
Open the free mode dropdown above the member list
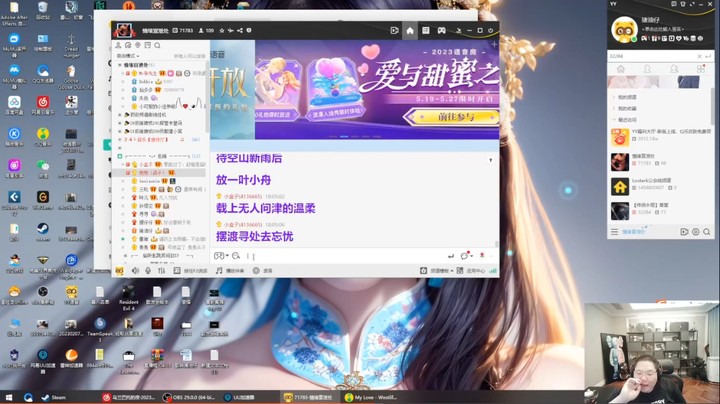[128, 56]
